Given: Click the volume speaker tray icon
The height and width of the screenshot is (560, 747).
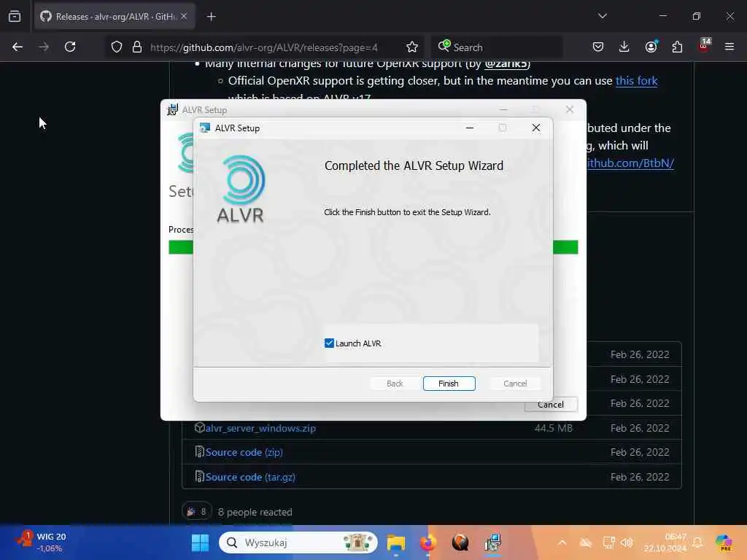Looking at the screenshot, I should (627, 542).
